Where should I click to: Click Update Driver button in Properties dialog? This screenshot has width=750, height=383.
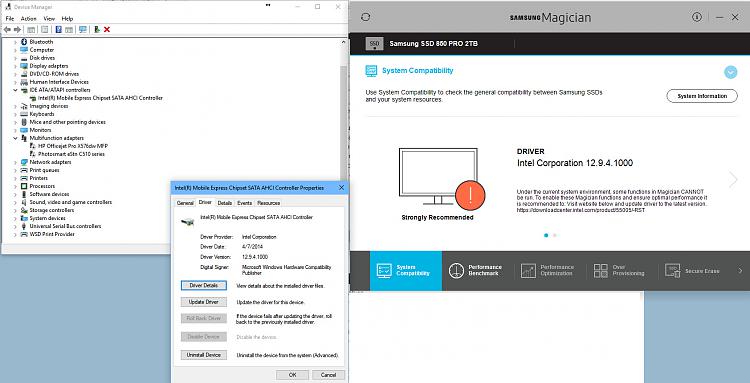pos(204,302)
